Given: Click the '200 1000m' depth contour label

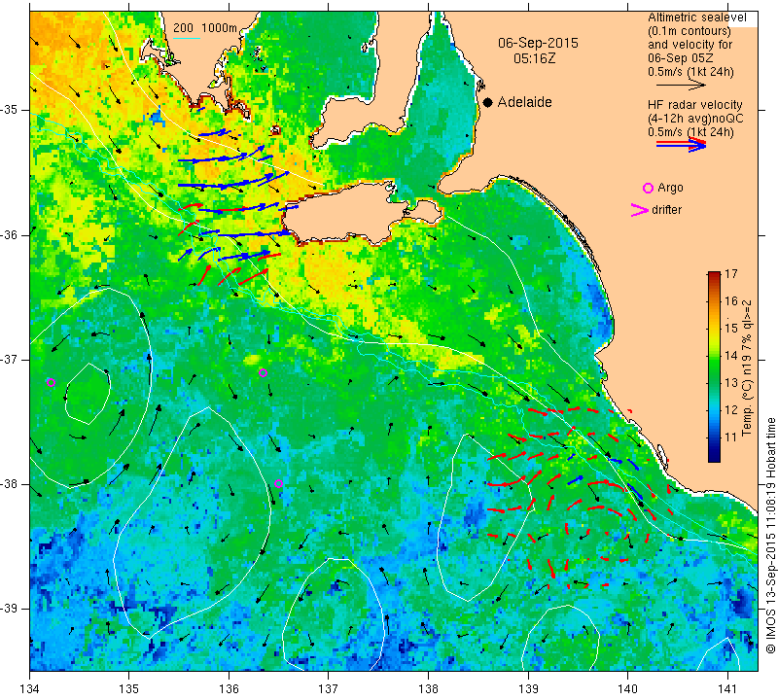Looking at the screenshot, I should [205, 28].
